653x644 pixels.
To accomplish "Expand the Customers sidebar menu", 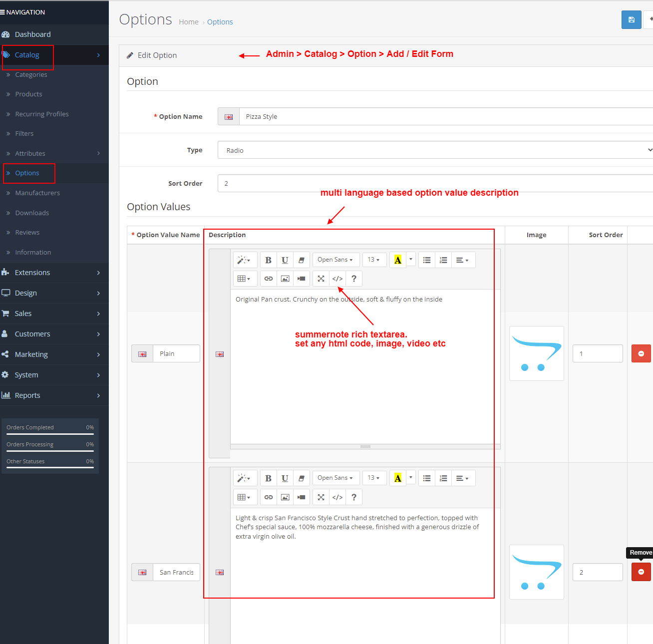I will [x=32, y=333].
